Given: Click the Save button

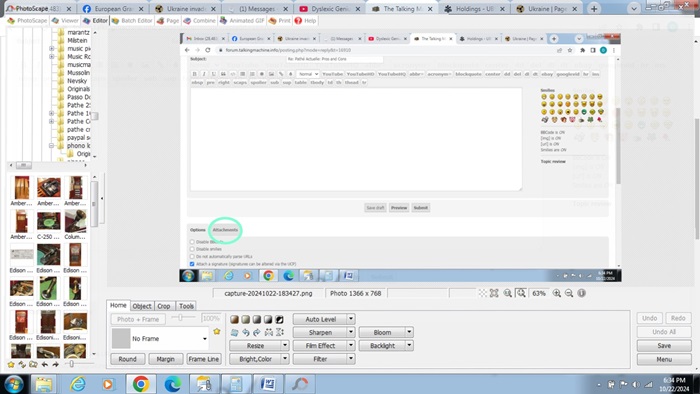Looking at the screenshot, I should pos(664,346).
